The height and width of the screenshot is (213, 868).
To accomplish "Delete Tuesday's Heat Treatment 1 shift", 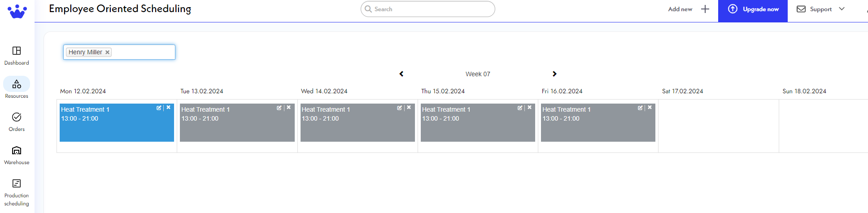I will [x=289, y=108].
